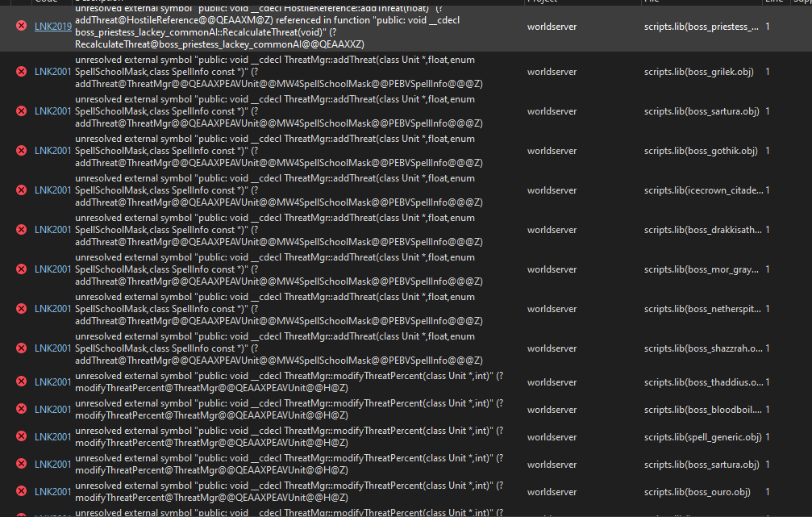Open the LNK2001 link on the boss_shazzrah row
The width and height of the screenshot is (812, 517).
pyautogui.click(x=53, y=348)
